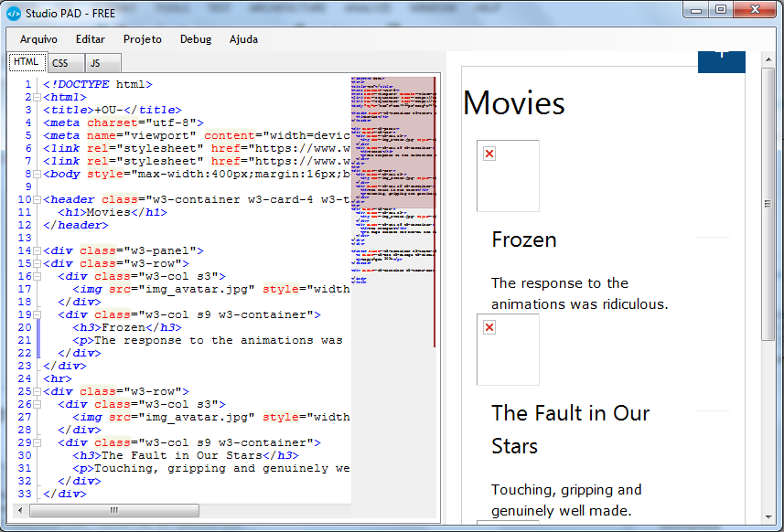This screenshot has height=532, width=784.
Task: Collapse the w3-col s9 fold on line 19
Action: click(x=37, y=314)
